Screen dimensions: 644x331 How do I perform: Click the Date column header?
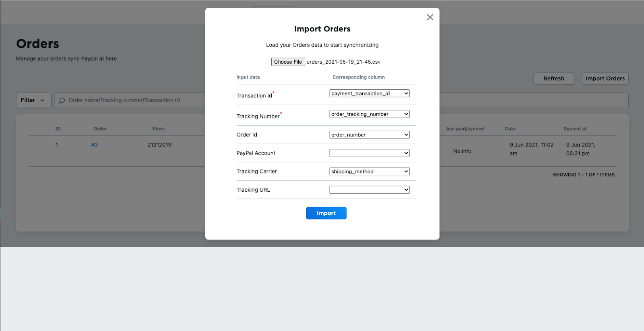tap(510, 129)
